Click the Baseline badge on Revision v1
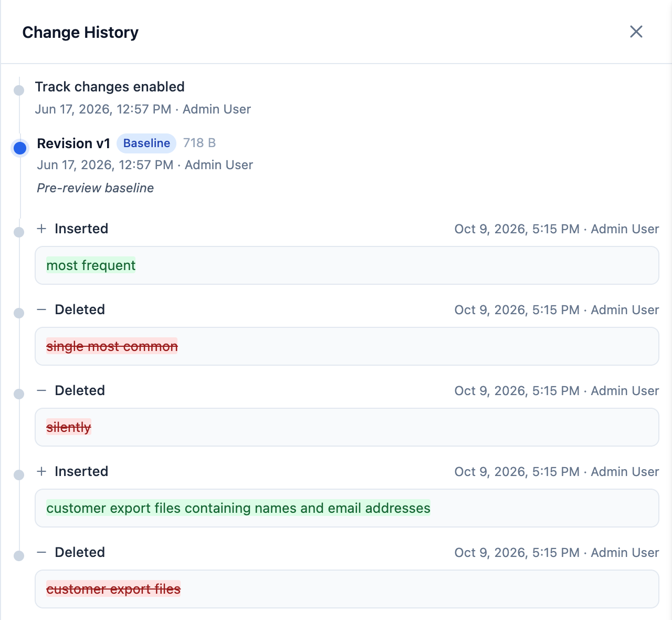The image size is (672, 620). [146, 143]
